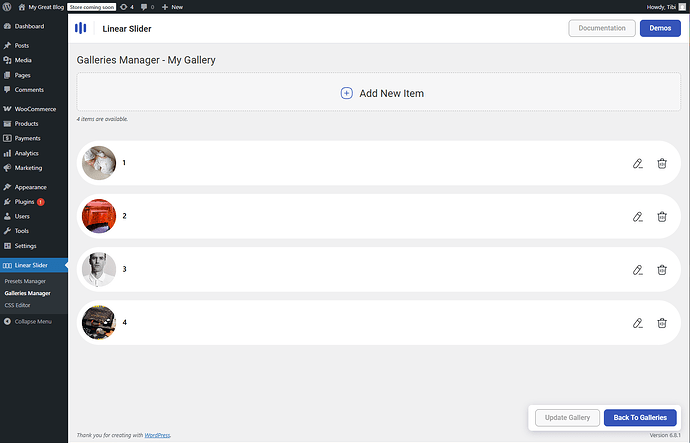Go to Dashboard in sidebar
The width and height of the screenshot is (690, 443).
[x=34, y=26]
